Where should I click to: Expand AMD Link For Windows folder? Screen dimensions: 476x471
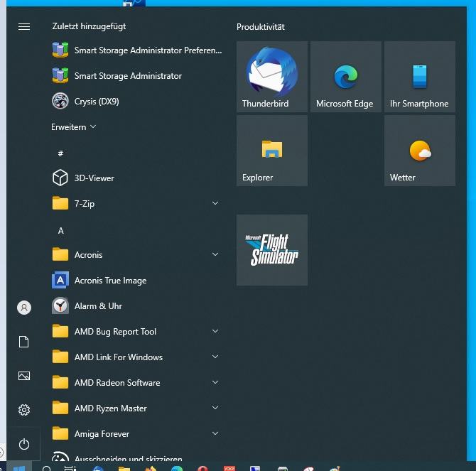click(137, 357)
